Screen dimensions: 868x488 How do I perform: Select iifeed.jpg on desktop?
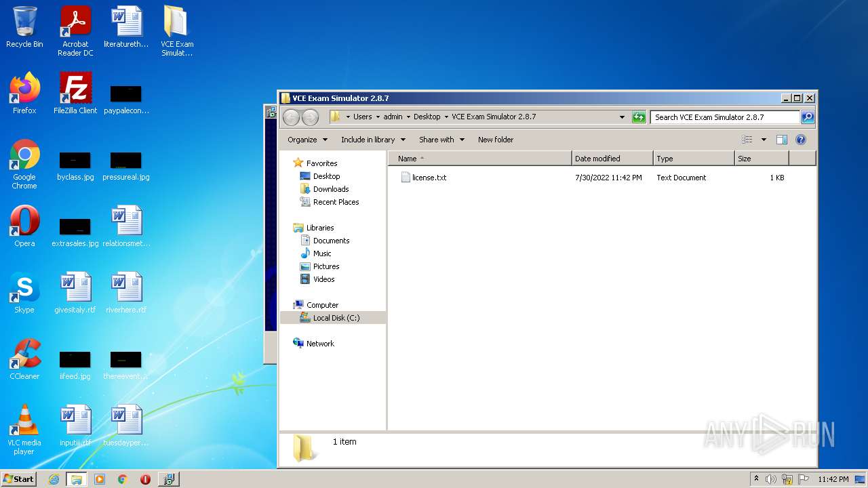click(x=75, y=366)
